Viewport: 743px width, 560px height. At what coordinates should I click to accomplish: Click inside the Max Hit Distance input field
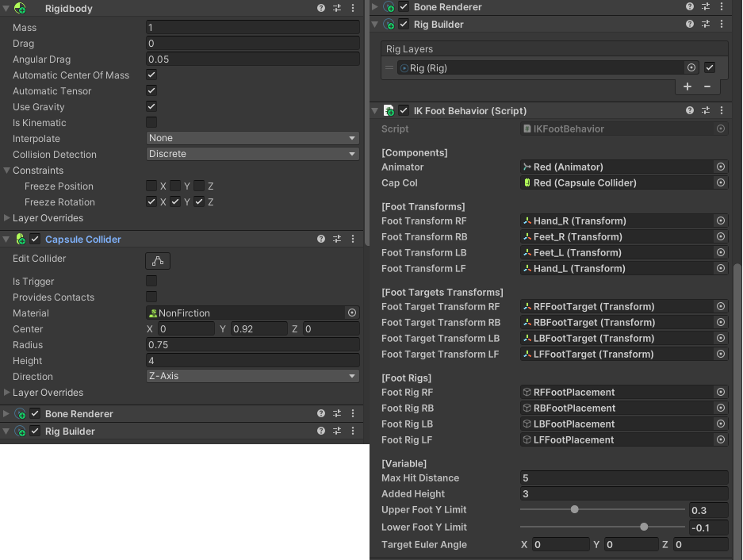coord(624,478)
